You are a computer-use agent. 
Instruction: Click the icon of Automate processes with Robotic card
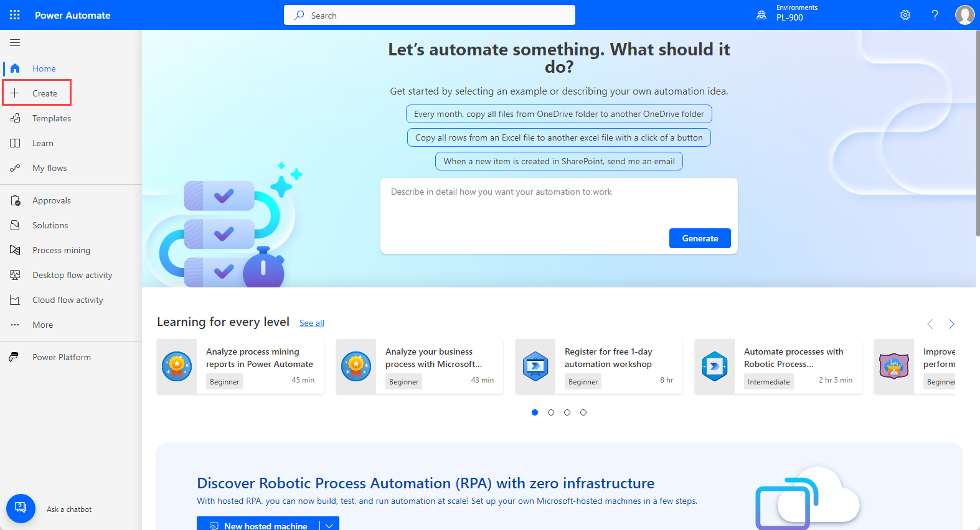[715, 366]
